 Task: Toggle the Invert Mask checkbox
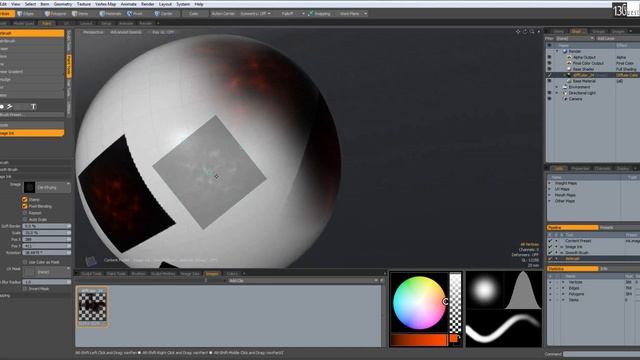pos(25,289)
